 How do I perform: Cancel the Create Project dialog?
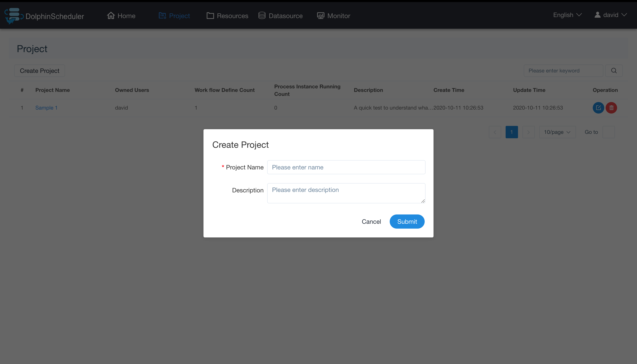pos(371,222)
